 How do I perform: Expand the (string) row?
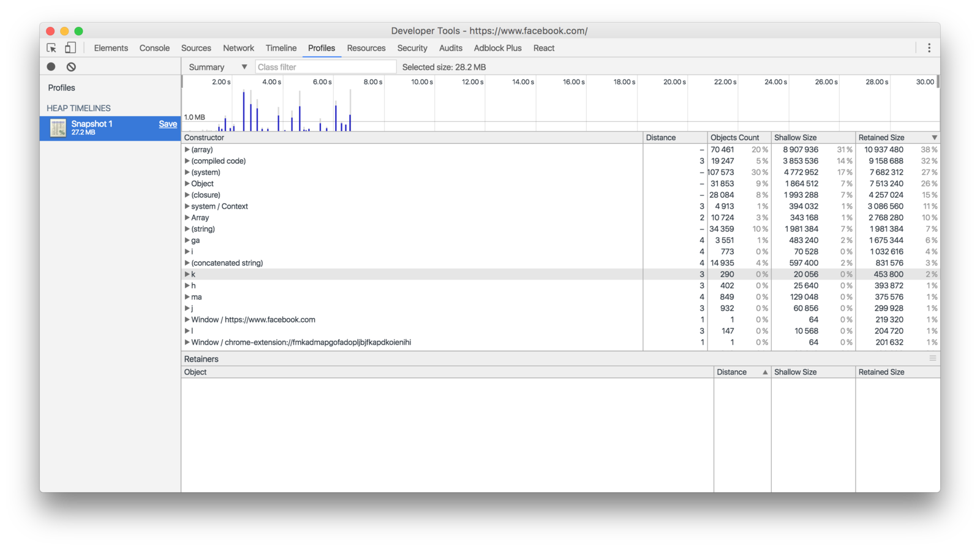point(187,229)
